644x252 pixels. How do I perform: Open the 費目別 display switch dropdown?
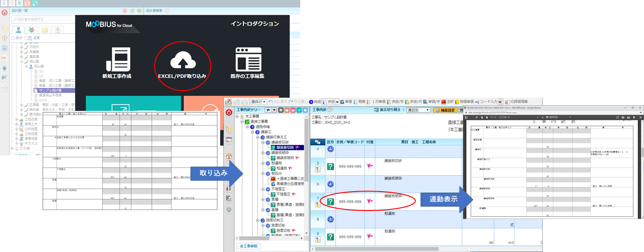(418, 110)
